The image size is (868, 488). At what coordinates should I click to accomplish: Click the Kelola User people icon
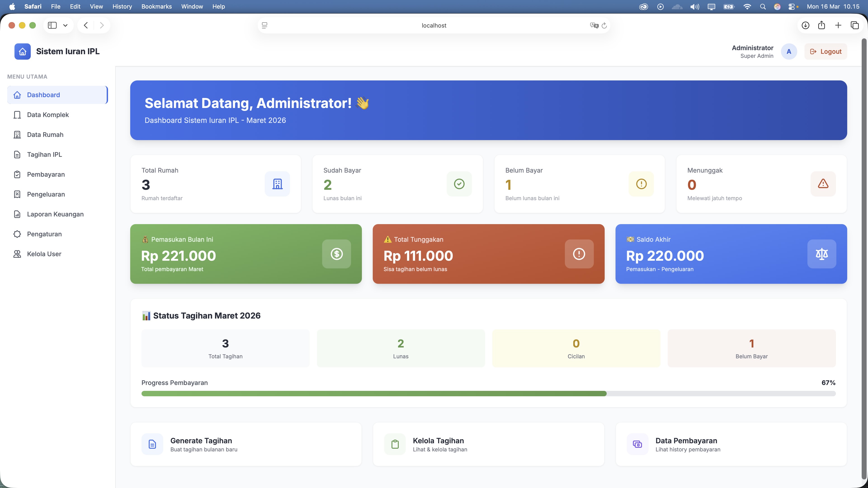pyautogui.click(x=17, y=254)
